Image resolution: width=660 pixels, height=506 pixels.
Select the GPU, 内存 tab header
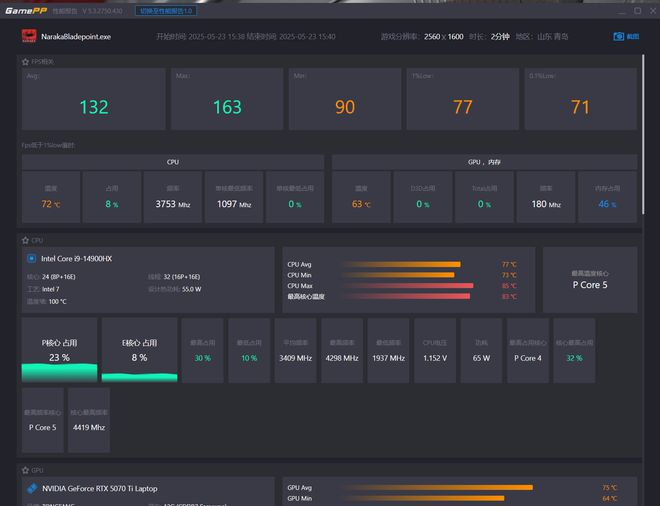484,161
